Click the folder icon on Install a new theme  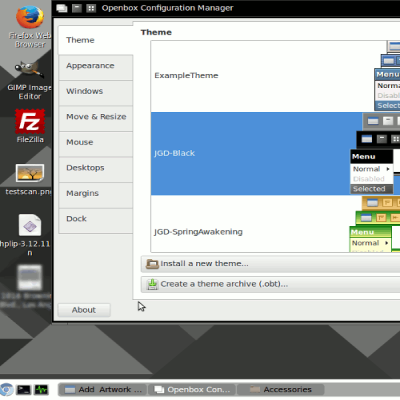[152, 264]
